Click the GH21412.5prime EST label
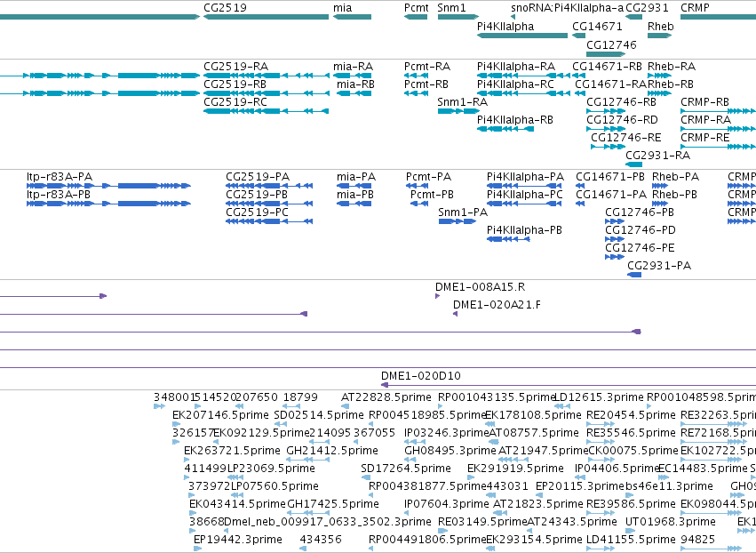The image size is (756, 553). [331, 451]
